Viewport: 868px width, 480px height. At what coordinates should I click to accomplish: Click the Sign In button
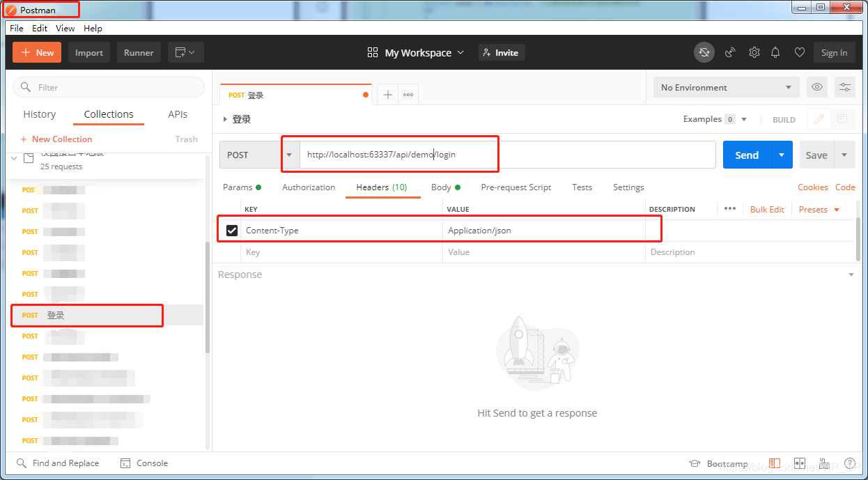[834, 52]
